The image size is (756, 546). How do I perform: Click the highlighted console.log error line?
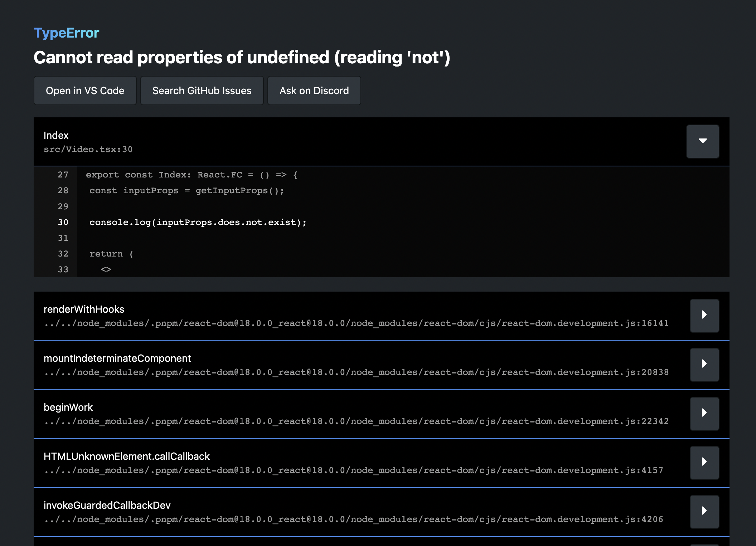198,223
